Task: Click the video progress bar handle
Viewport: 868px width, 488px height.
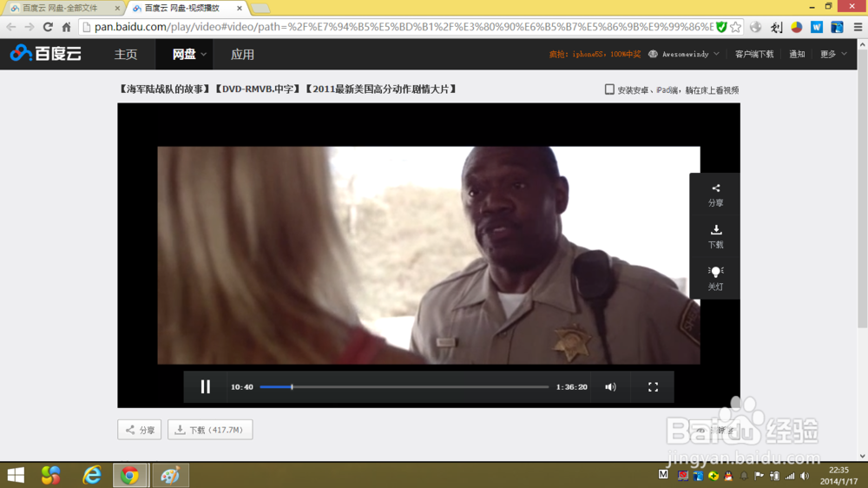Action: tap(292, 386)
